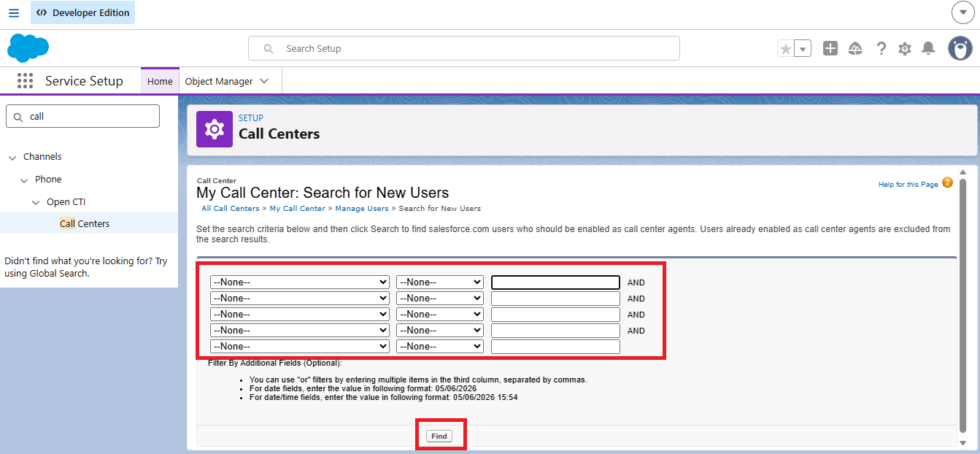
Task: Open the Setup gear icon in header
Action: pos(905,49)
